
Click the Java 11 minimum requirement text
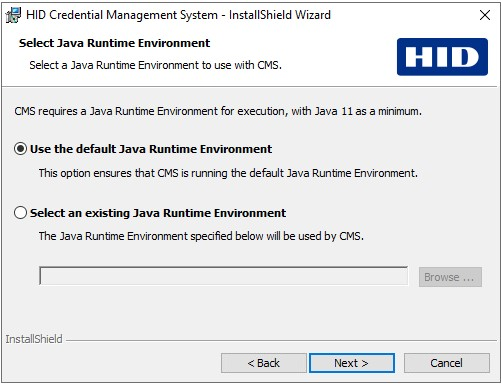click(x=218, y=111)
